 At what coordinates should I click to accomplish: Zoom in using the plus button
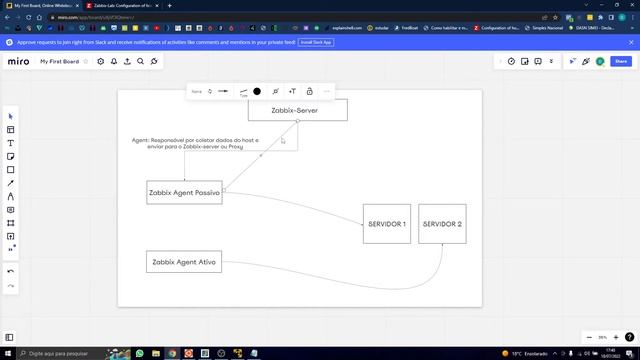(x=616, y=338)
